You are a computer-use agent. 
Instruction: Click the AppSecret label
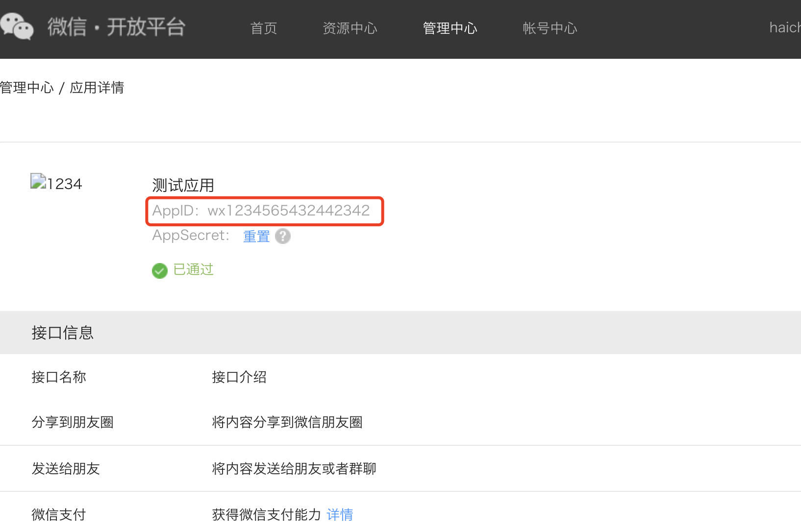191,236
